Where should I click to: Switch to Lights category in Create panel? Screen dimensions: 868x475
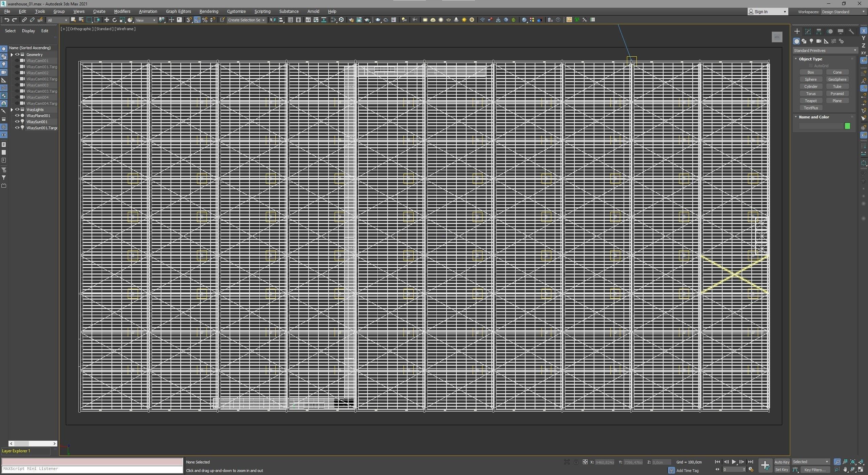click(811, 41)
